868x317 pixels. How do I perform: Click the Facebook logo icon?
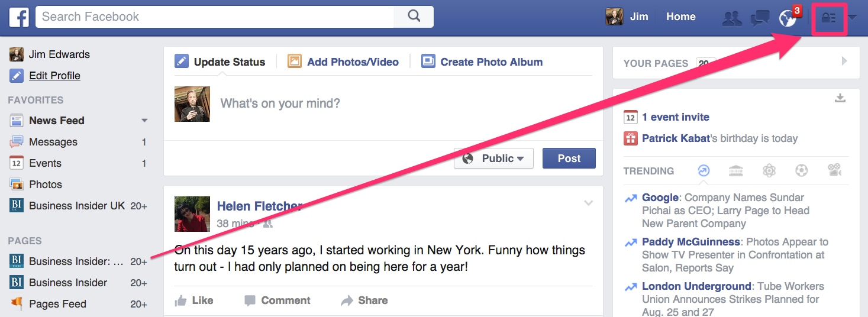[x=19, y=17]
